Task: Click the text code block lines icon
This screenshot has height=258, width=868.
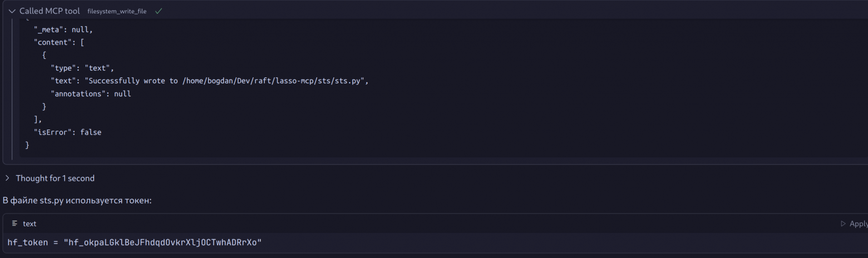Action: pos(14,224)
